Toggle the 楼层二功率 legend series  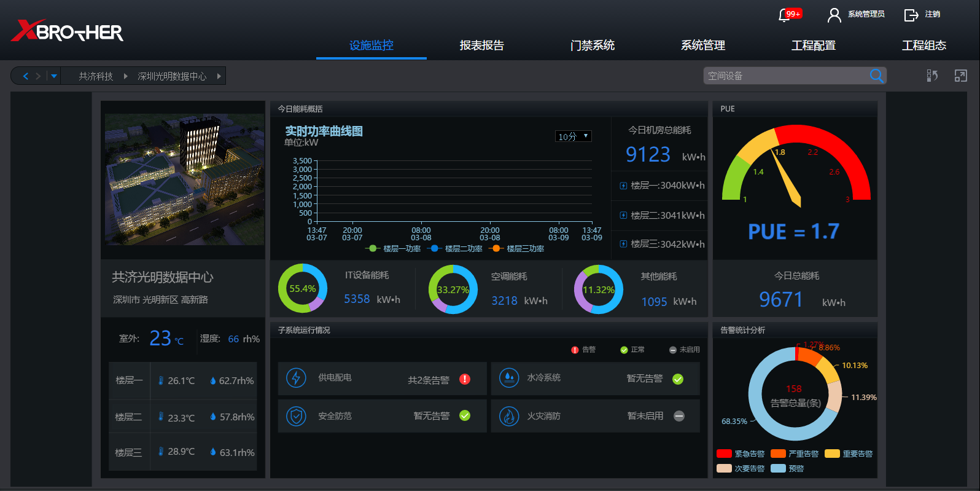click(456, 249)
